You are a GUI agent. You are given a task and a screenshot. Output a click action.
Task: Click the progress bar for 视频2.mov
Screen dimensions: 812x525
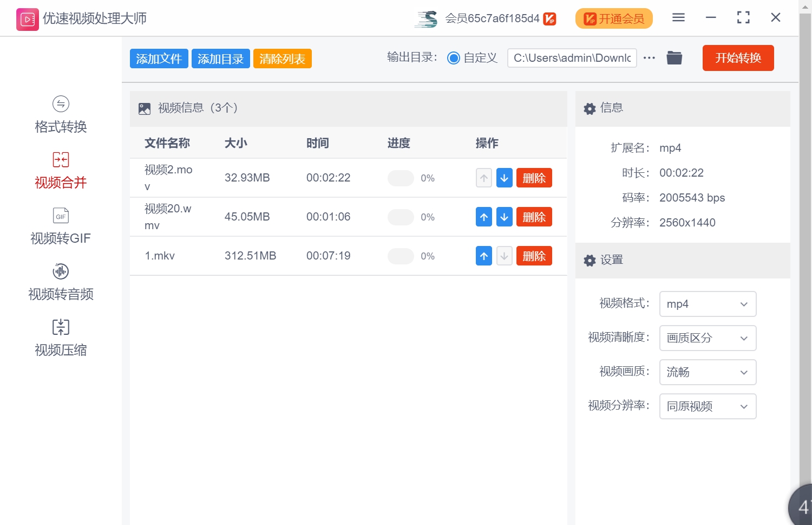coord(401,178)
